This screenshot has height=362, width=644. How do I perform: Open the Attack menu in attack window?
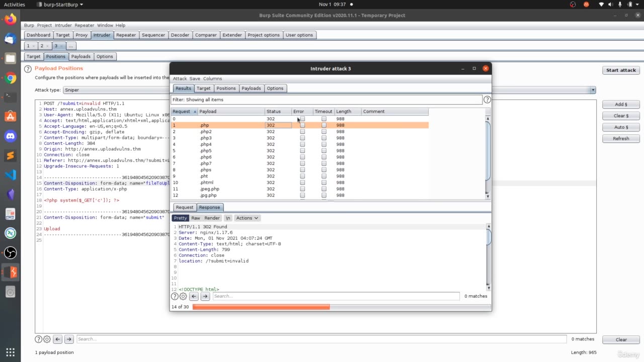point(180,78)
